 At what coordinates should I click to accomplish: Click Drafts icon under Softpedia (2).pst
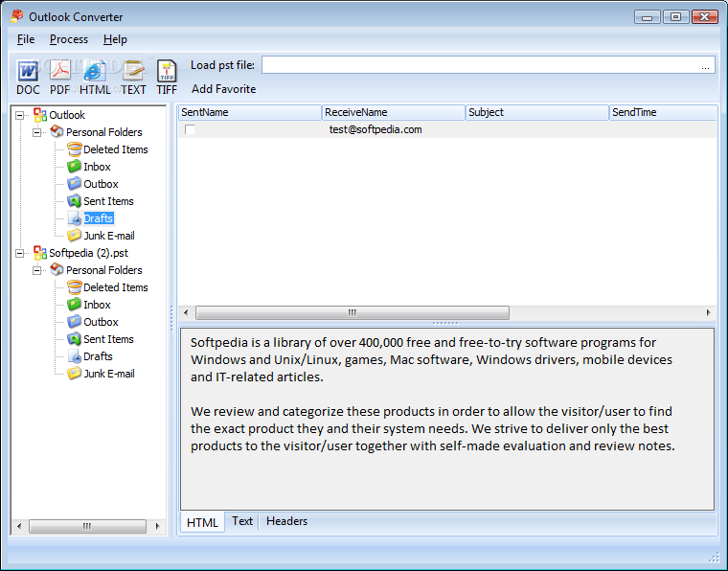coord(75,356)
